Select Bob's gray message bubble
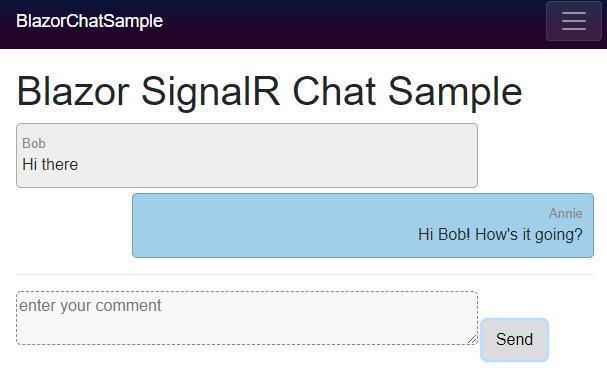The width and height of the screenshot is (607, 376). tap(247, 156)
